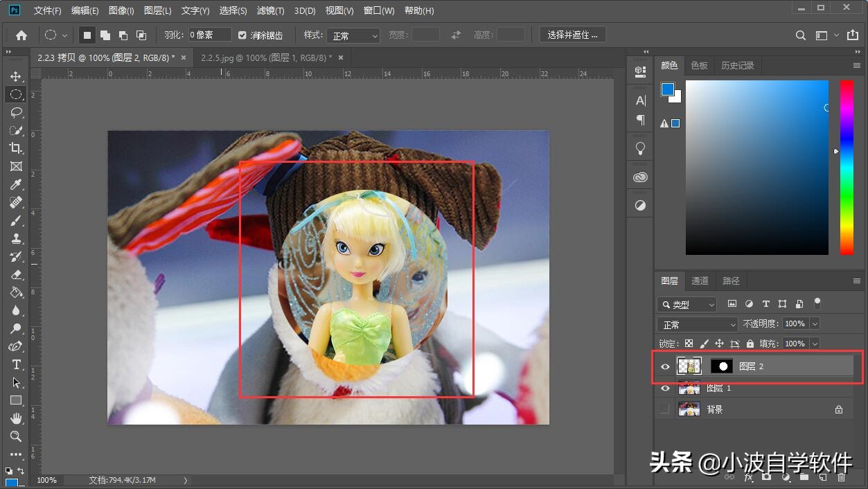Select the Move tool
Viewport: 868px width, 489px height.
click(x=16, y=76)
